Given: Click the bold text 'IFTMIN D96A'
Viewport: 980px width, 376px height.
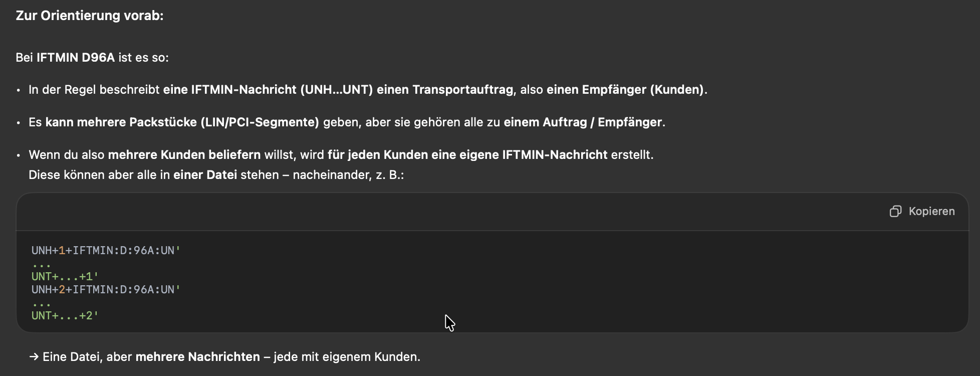Looking at the screenshot, I should tap(76, 58).
